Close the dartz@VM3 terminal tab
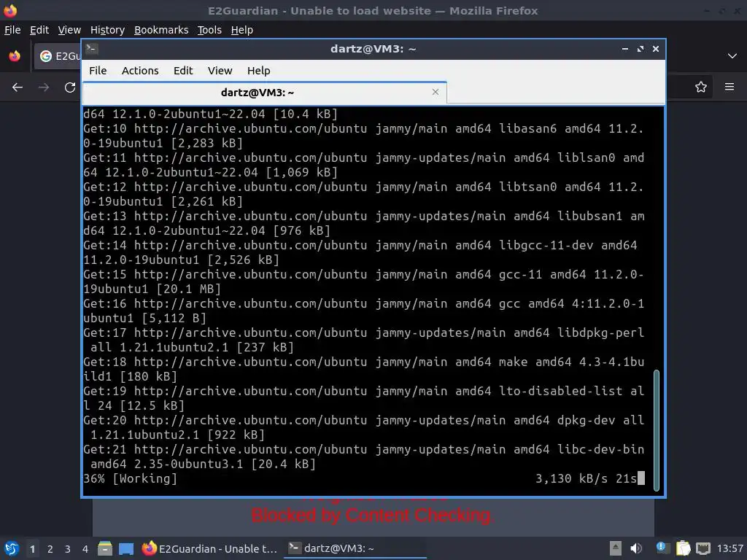The height and width of the screenshot is (560, 747). pyautogui.click(x=435, y=92)
